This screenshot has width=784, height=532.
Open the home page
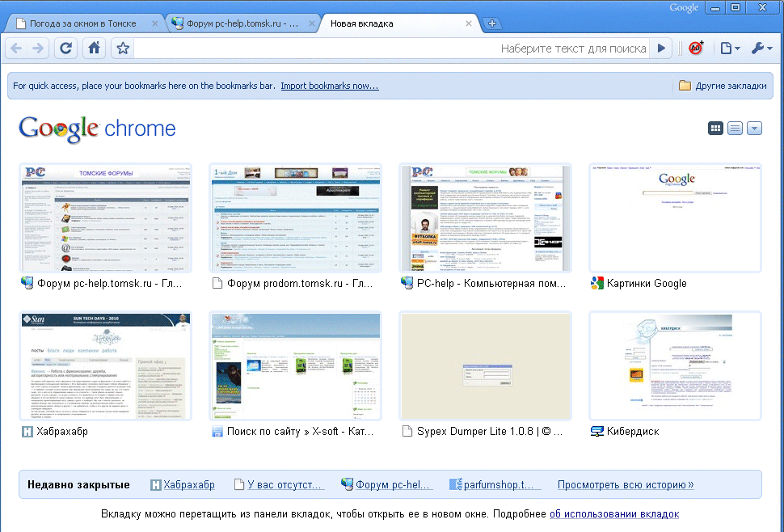pos(94,49)
